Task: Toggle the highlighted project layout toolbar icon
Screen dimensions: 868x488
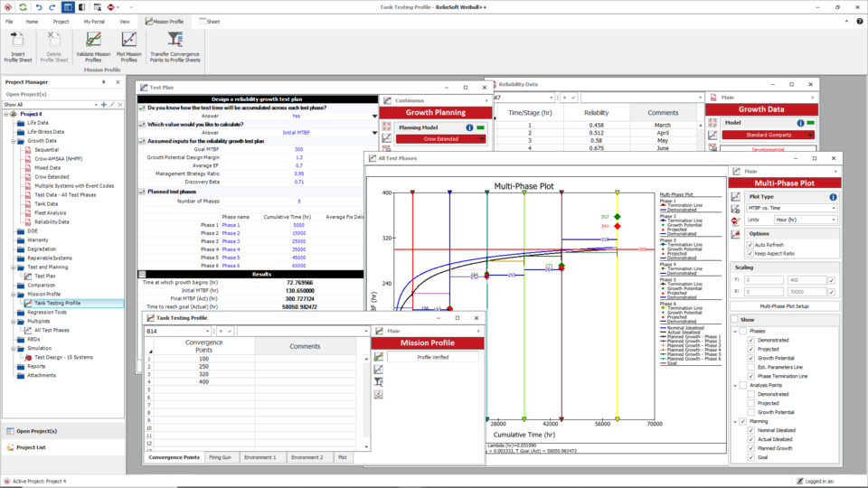Action: [68, 7]
